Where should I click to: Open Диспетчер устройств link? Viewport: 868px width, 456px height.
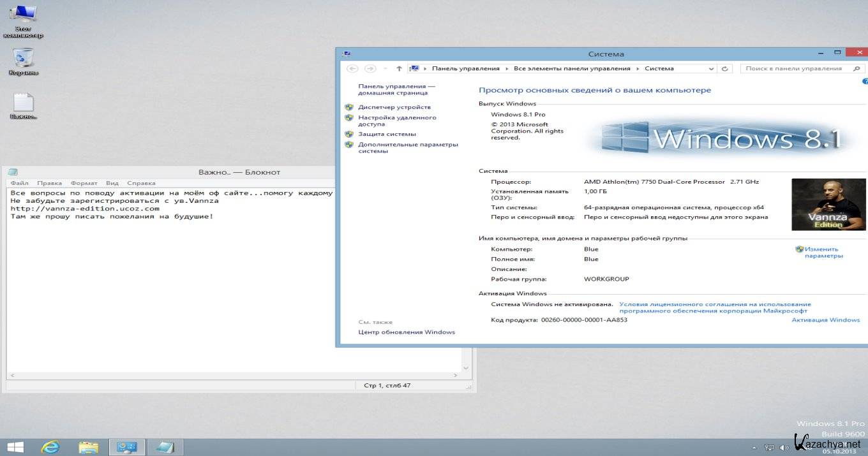(394, 107)
